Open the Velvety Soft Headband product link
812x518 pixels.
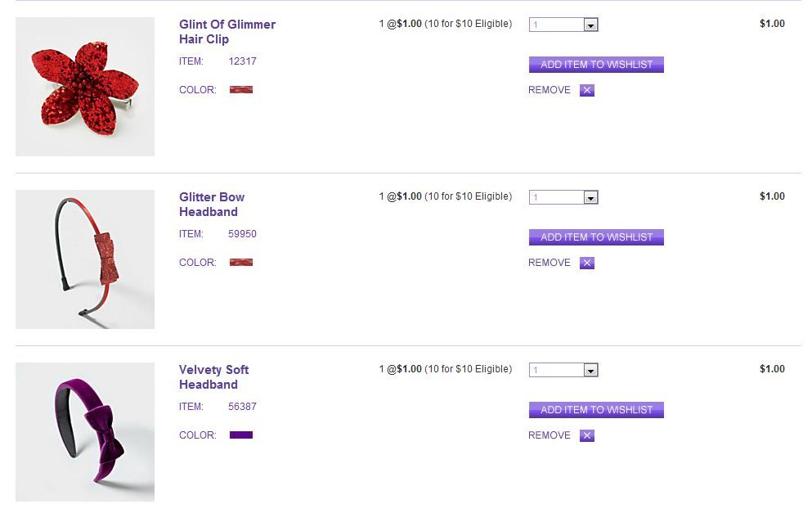point(213,377)
